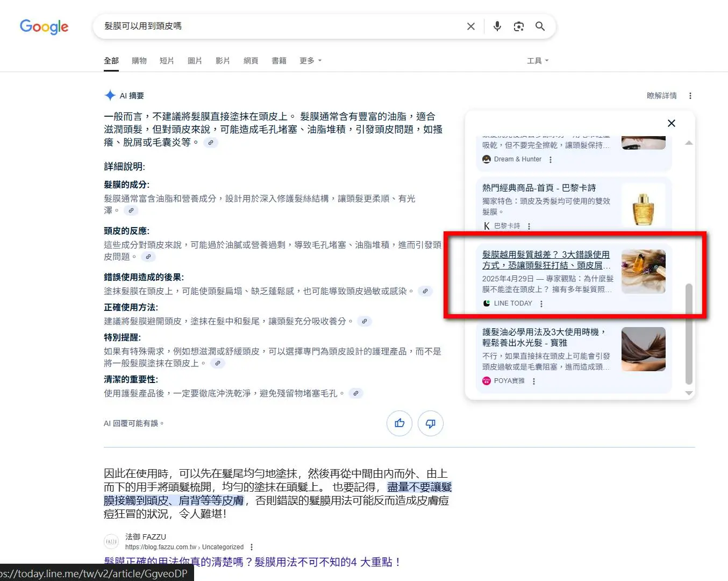Switch to the 影片 tab
The image size is (728, 581).
point(223,61)
